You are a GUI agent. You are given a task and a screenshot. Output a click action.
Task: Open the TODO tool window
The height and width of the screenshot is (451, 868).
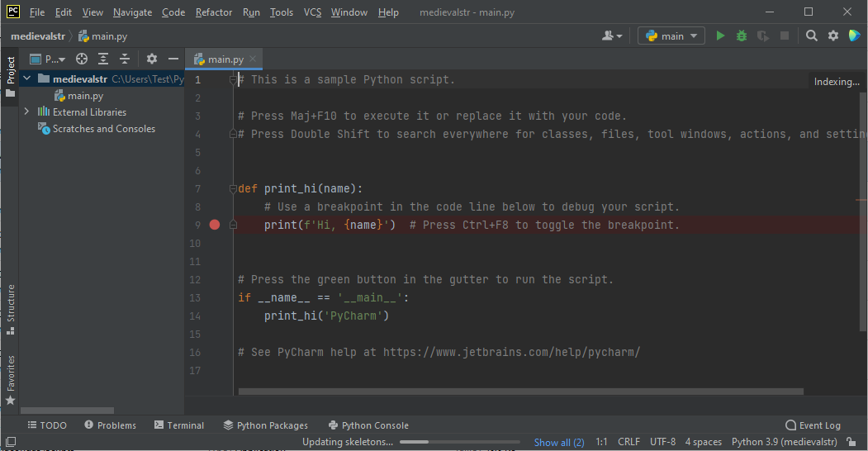[x=47, y=425]
